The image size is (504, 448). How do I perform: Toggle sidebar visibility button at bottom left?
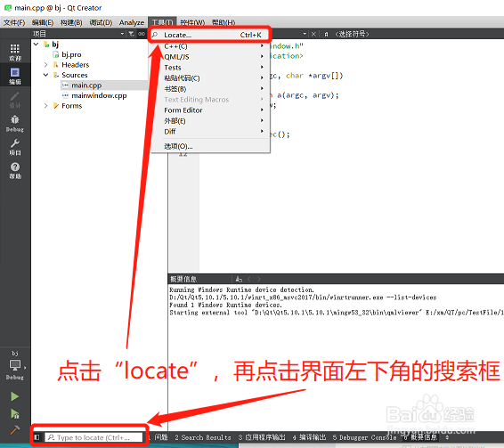(37, 437)
